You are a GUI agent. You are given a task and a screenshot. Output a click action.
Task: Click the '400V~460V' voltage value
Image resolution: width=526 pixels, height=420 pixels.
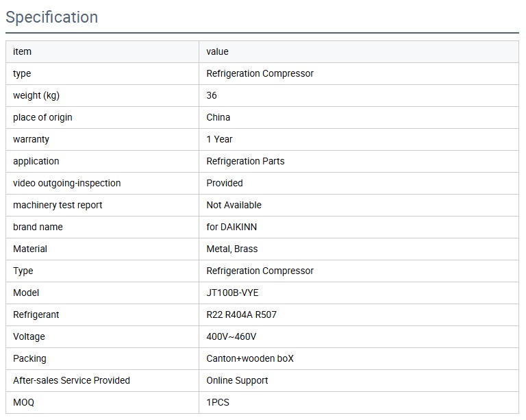(x=231, y=336)
